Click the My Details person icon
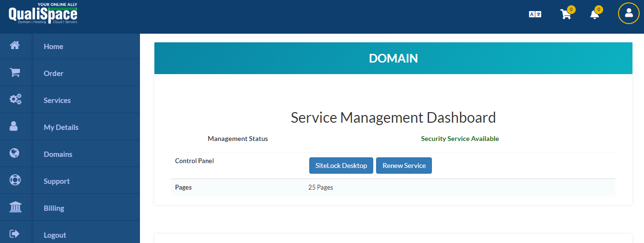 [x=14, y=127]
